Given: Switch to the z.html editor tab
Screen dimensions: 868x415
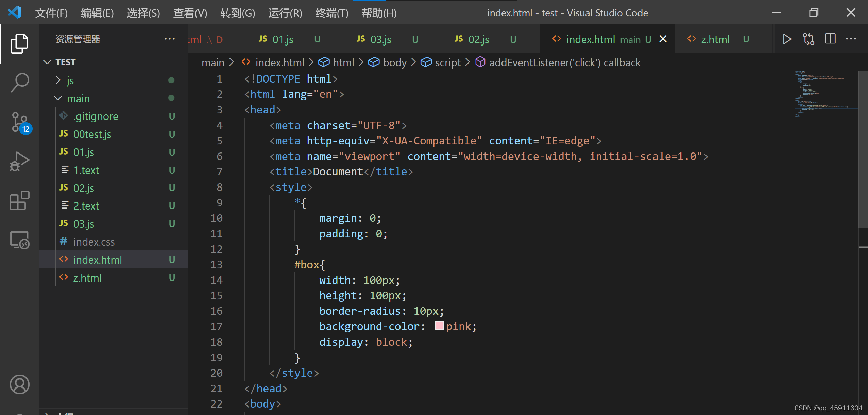Looking at the screenshot, I should [724, 39].
